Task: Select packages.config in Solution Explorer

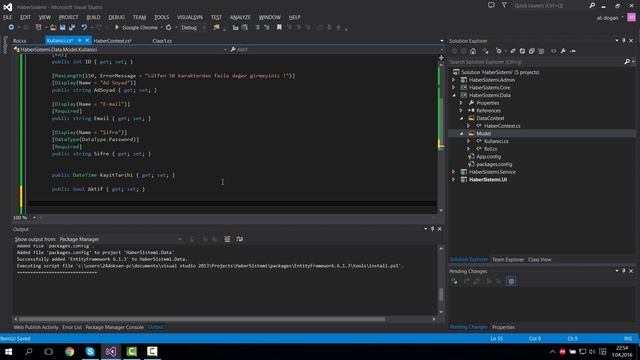Action: click(494, 164)
